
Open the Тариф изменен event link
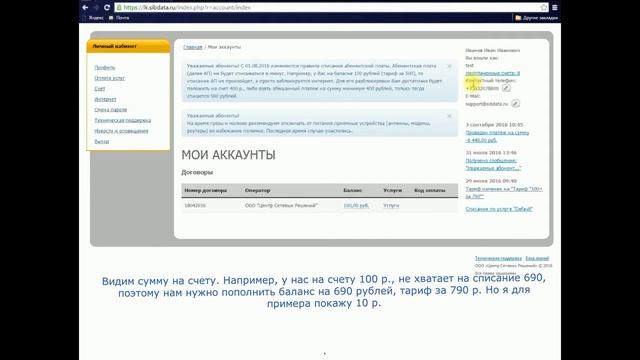tap(504, 193)
